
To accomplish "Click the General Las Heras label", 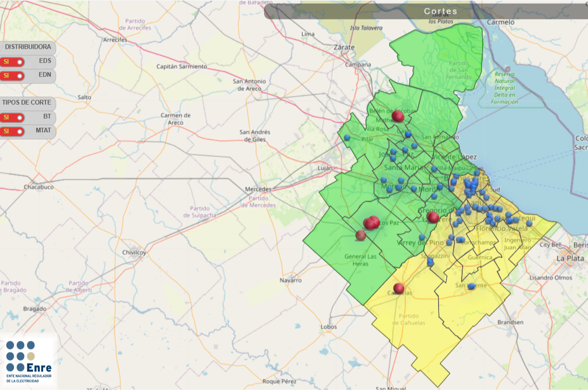I will [x=361, y=260].
